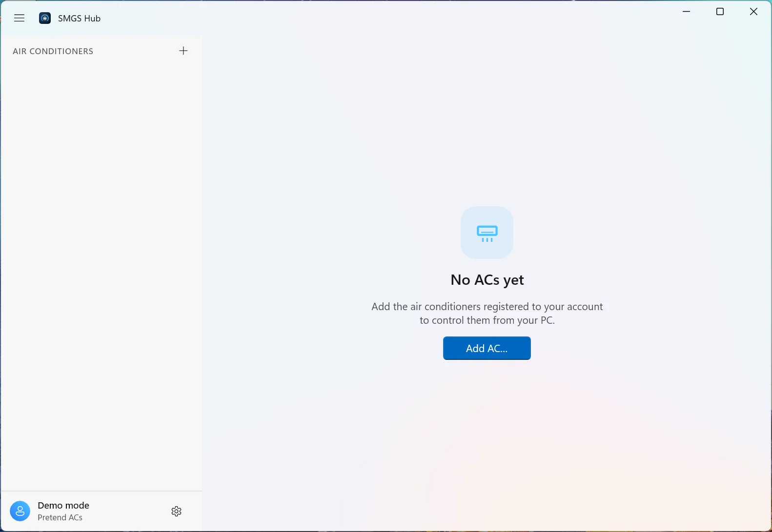Image resolution: width=772 pixels, height=532 pixels.
Task: Add an air conditioner with the plus icon
Action: (x=183, y=51)
